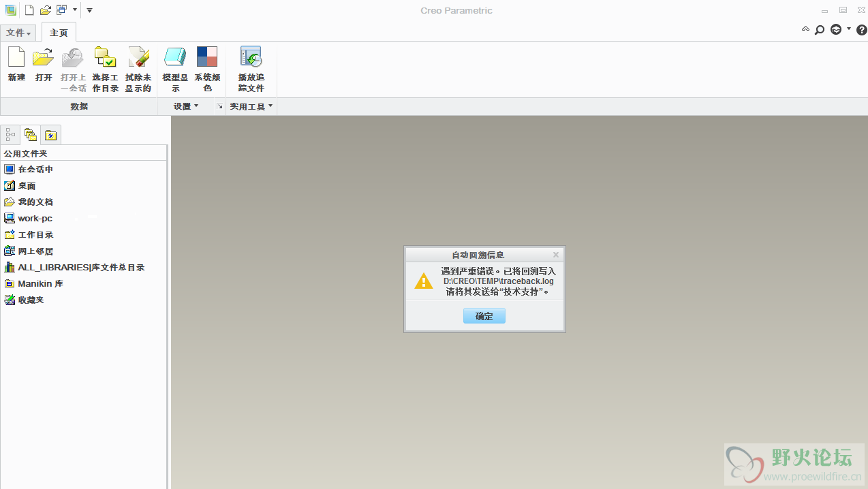
Task: Click 确定 in the error dialog
Action: pos(484,316)
